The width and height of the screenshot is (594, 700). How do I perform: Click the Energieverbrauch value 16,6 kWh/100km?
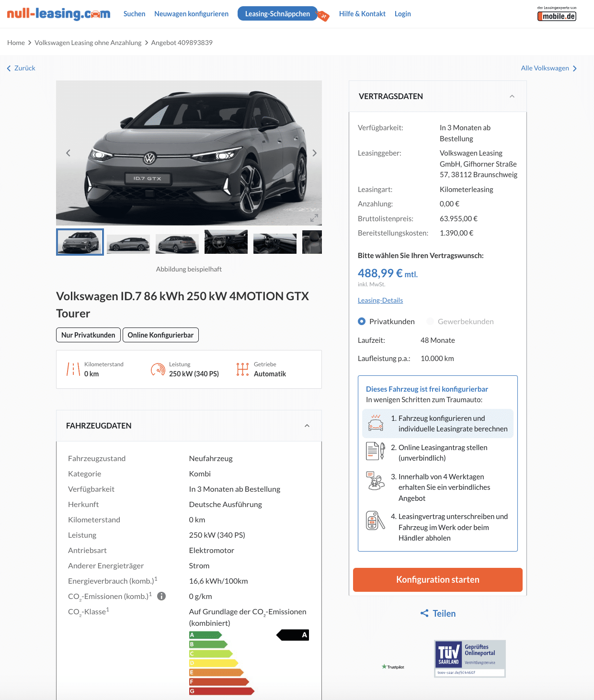point(218,581)
